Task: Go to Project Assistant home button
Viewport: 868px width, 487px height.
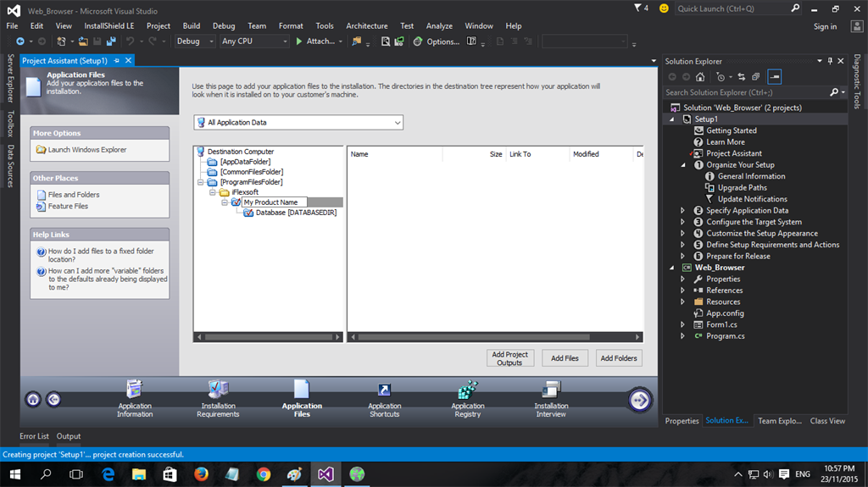Action: [x=33, y=399]
